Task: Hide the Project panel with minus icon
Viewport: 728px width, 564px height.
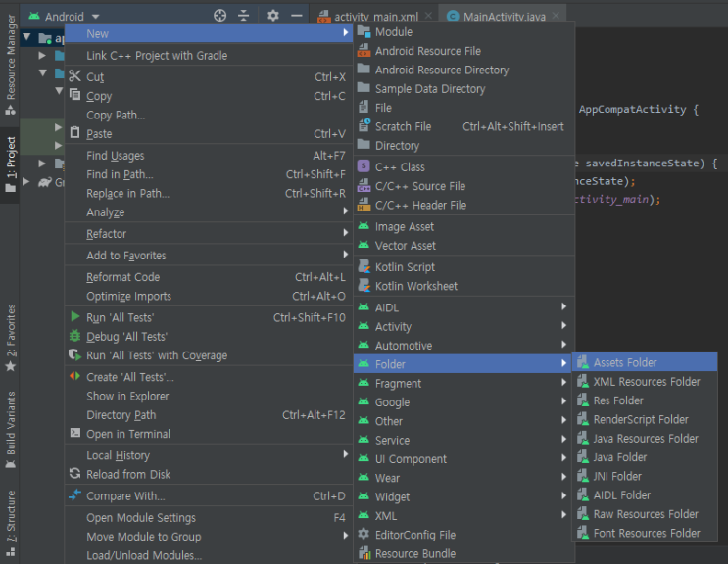Action: click(x=297, y=16)
